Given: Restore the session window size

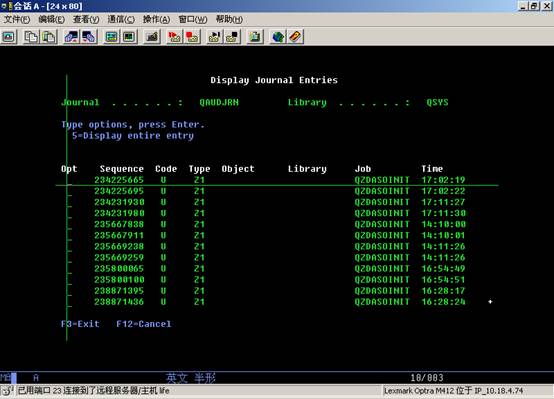Looking at the screenshot, I should click(x=535, y=6).
